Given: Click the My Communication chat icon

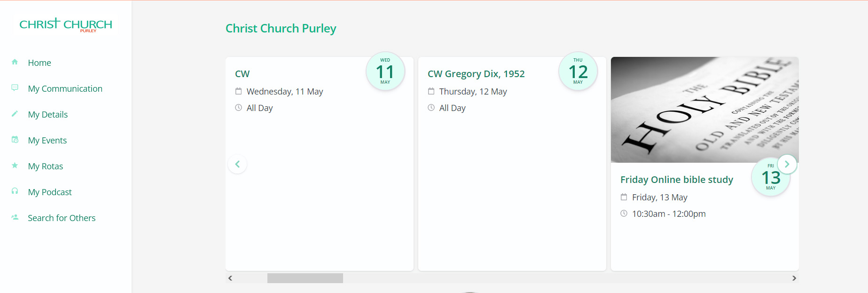Looking at the screenshot, I should [15, 88].
